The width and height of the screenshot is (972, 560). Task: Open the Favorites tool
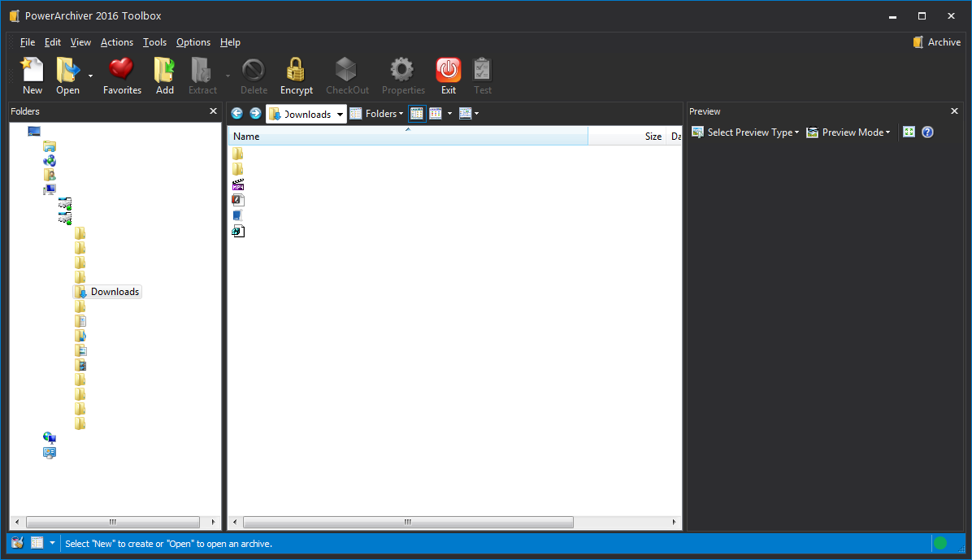coord(121,75)
